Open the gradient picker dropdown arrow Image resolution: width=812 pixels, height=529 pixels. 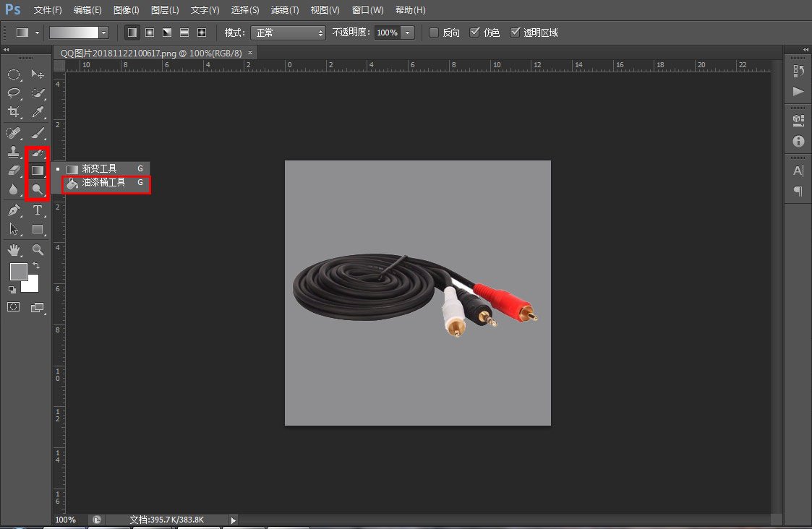pos(104,33)
